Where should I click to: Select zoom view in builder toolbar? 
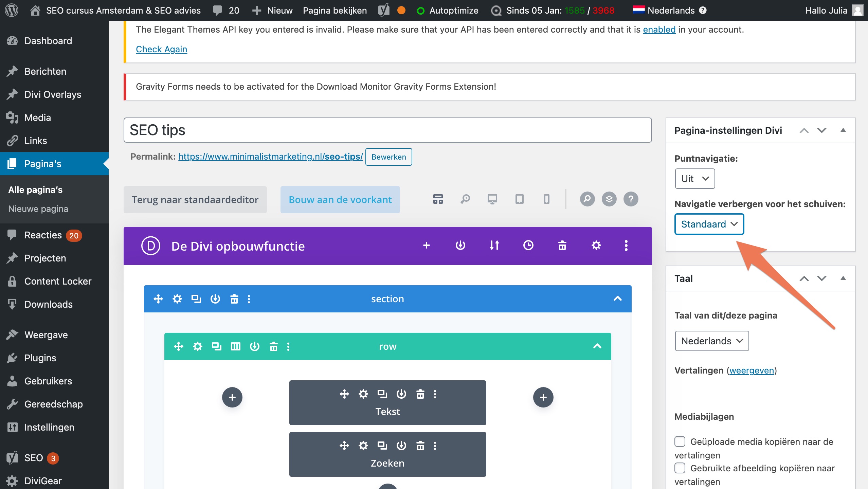tap(465, 199)
